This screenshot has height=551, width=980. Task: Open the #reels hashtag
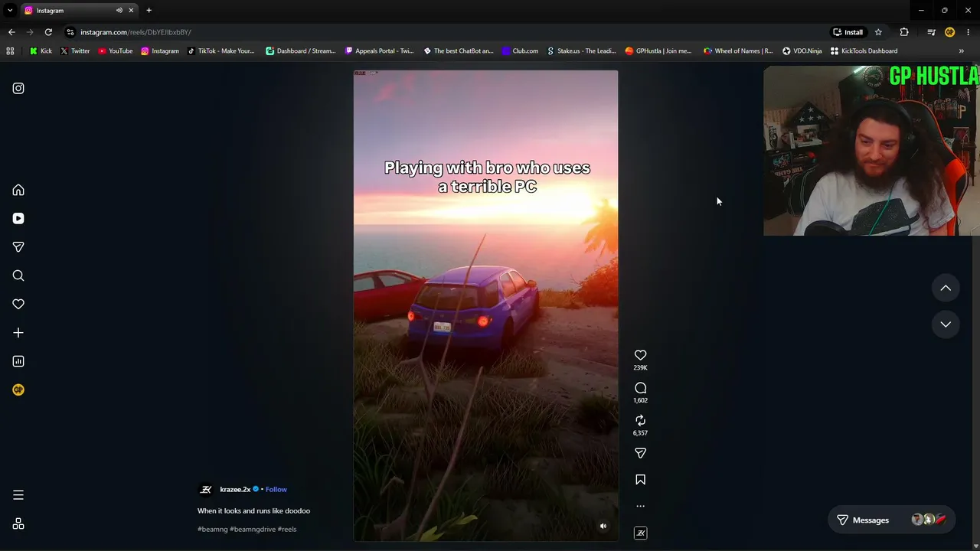[287, 529]
